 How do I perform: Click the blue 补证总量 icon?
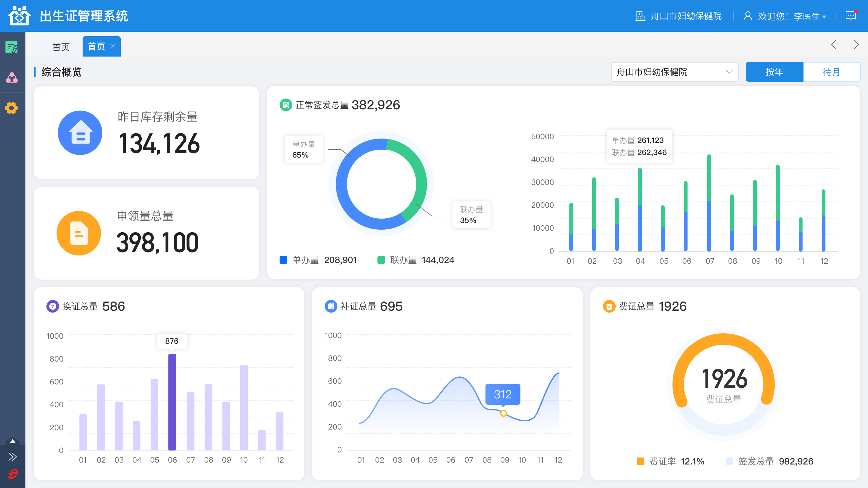point(330,306)
